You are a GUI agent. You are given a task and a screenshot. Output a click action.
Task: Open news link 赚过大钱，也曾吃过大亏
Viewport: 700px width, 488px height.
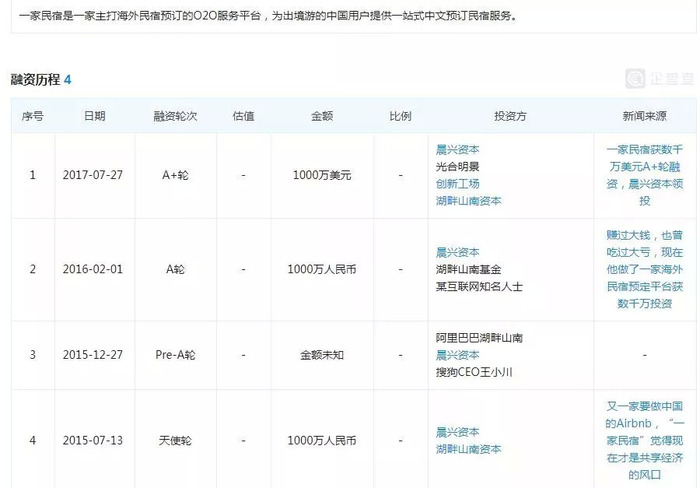[x=645, y=269]
